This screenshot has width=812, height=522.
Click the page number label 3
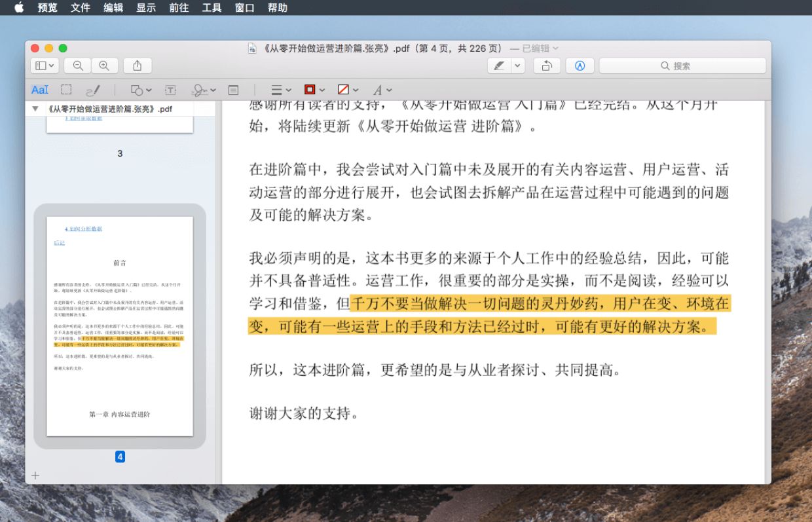(120, 153)
